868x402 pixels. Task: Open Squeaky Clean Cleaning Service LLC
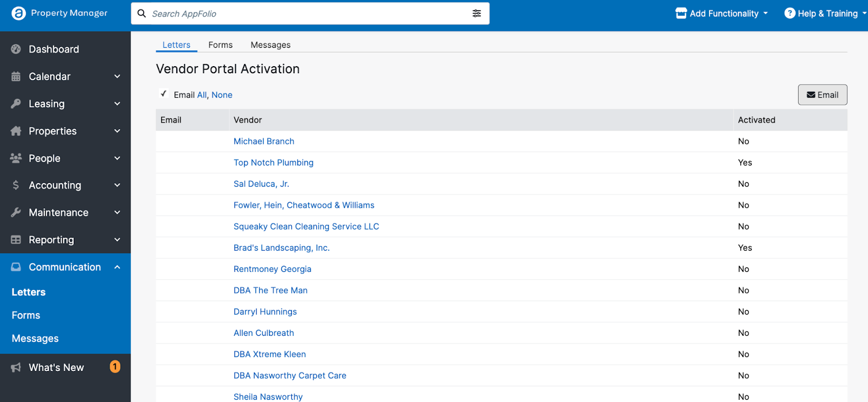click(x=306, y=227)
